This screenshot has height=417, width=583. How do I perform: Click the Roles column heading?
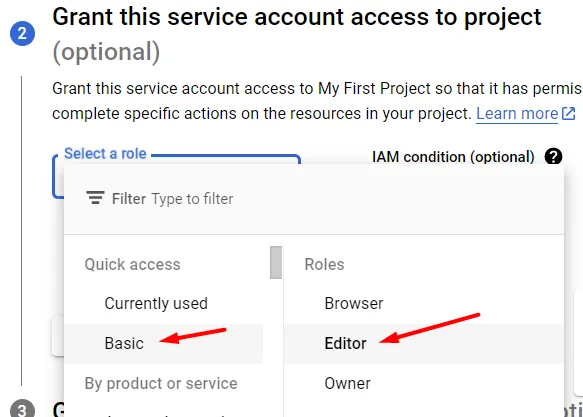click(325, 265)
